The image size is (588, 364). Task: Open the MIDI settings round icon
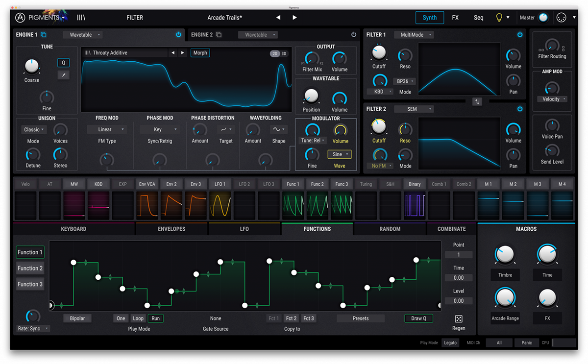[562, 18]
